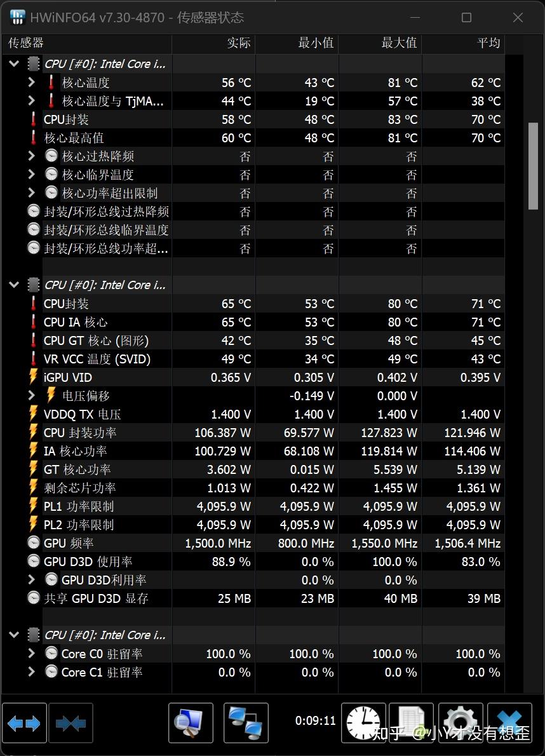Click the 88.9 % current value
The image size is (545, 756).
coord(231,562)
